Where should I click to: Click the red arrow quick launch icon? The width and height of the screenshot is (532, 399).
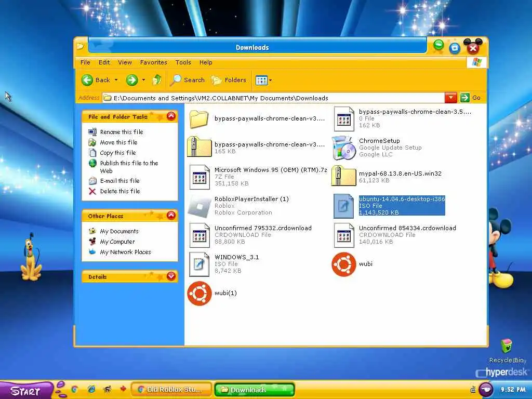(x=123, y=389)
